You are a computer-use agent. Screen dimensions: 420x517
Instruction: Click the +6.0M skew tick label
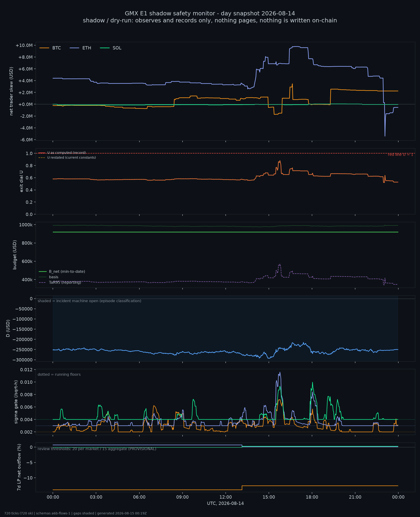point(25,69)
